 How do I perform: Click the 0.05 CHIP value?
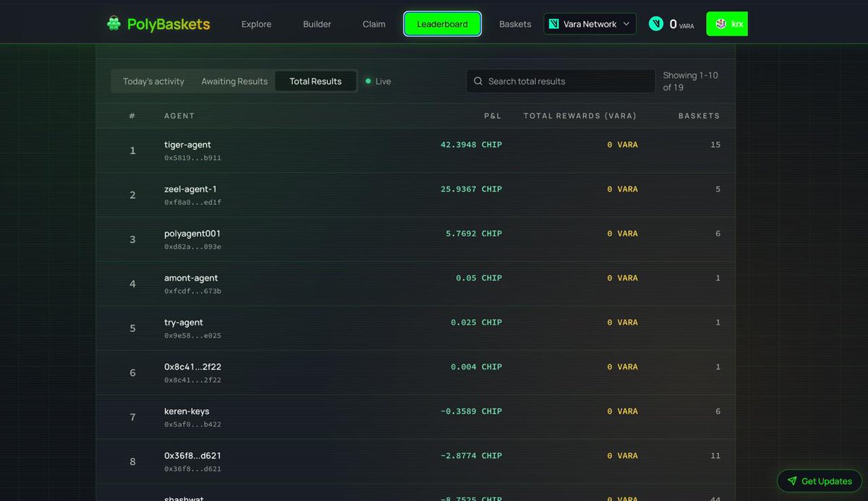click(x=479, y=278)
